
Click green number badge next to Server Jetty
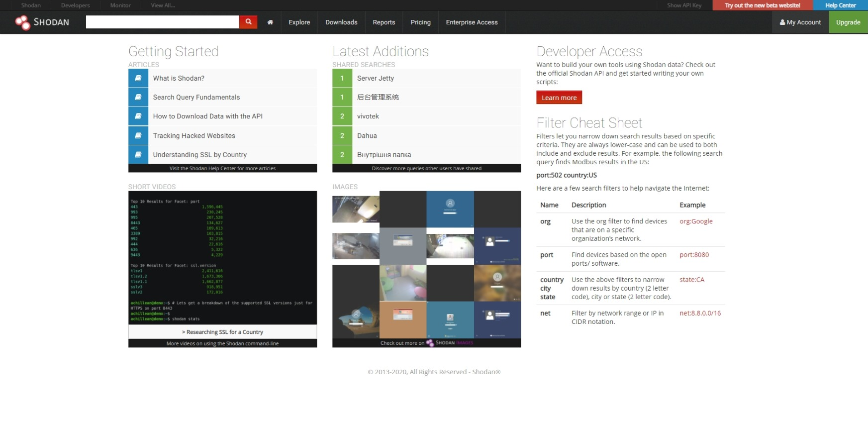tap(342, 78)
